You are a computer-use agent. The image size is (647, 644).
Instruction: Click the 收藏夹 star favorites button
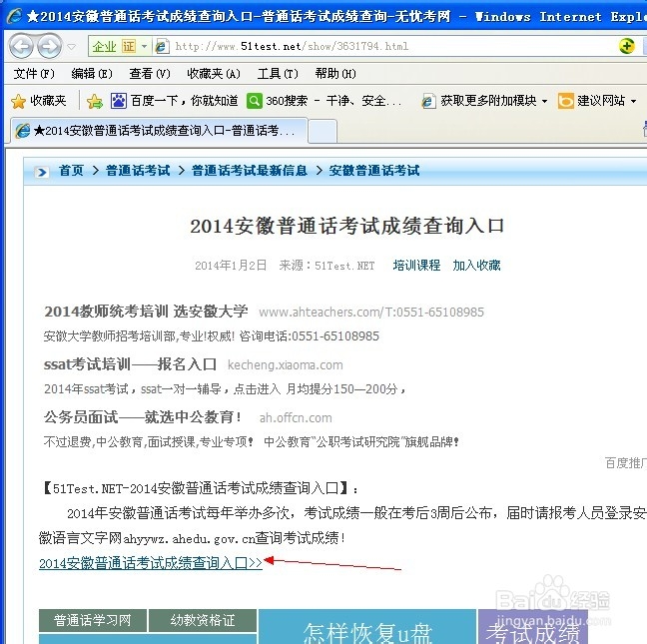tap(39, 101)
